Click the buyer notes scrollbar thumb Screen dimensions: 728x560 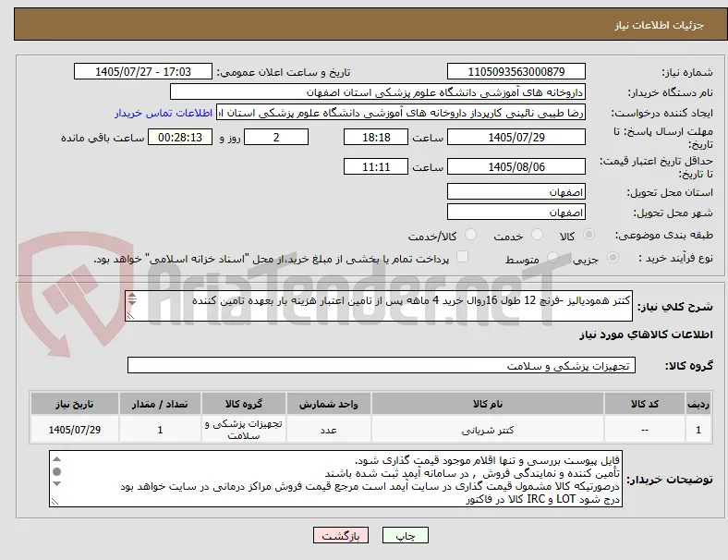[57, 472]
